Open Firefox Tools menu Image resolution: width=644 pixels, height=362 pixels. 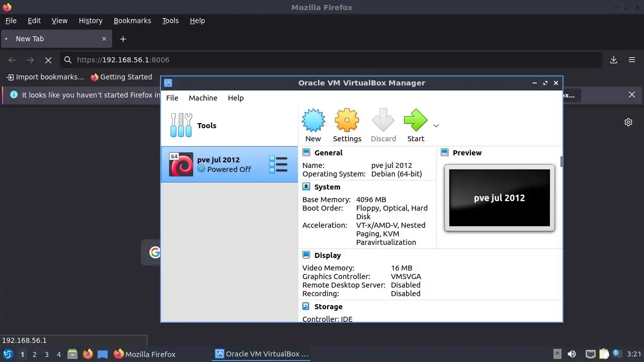coord(170,21)
